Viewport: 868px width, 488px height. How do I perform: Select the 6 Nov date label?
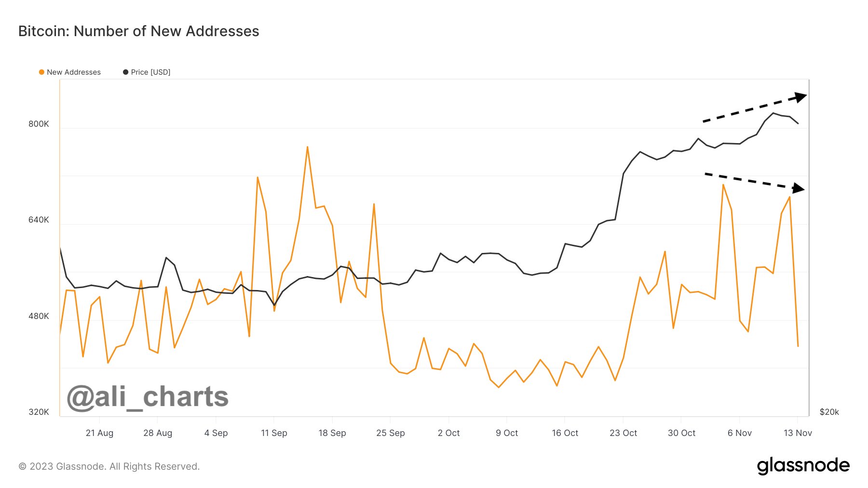coord(739,433)
